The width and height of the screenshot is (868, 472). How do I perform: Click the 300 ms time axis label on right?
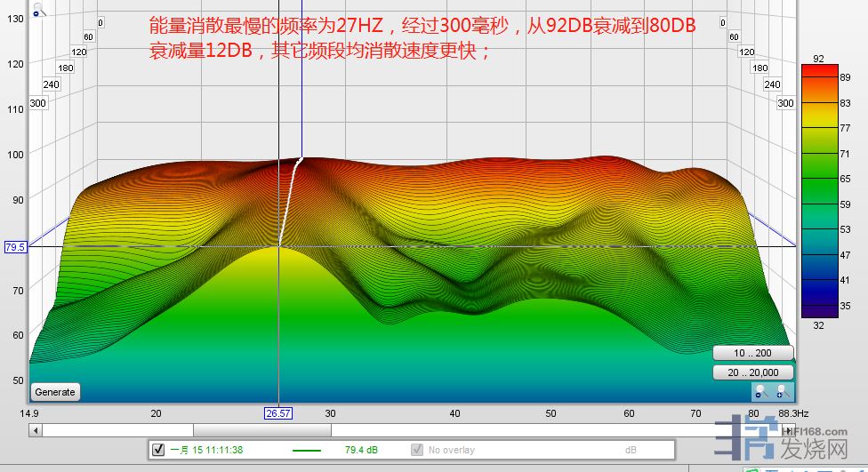785,104
